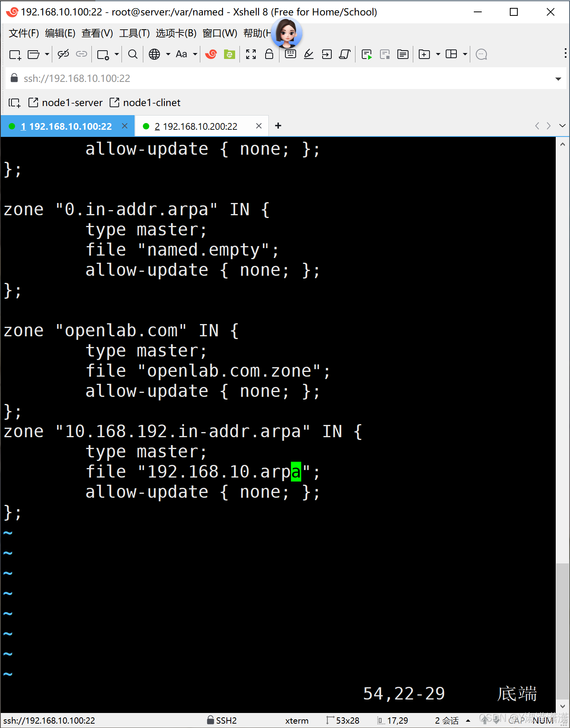This screenshot has height=728, width=570.
Task: Close the 192.168.10.100:22 tab
Action: pos(125,126)
